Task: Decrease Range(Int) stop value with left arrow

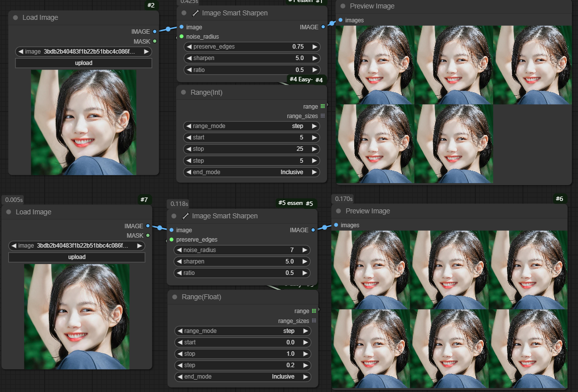Action: [x=189, y=149]
